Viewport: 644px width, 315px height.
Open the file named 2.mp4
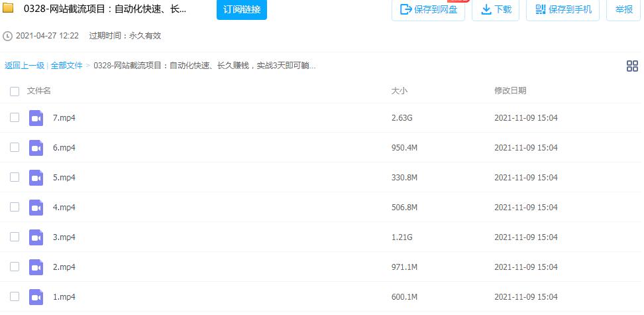[64, 267]
